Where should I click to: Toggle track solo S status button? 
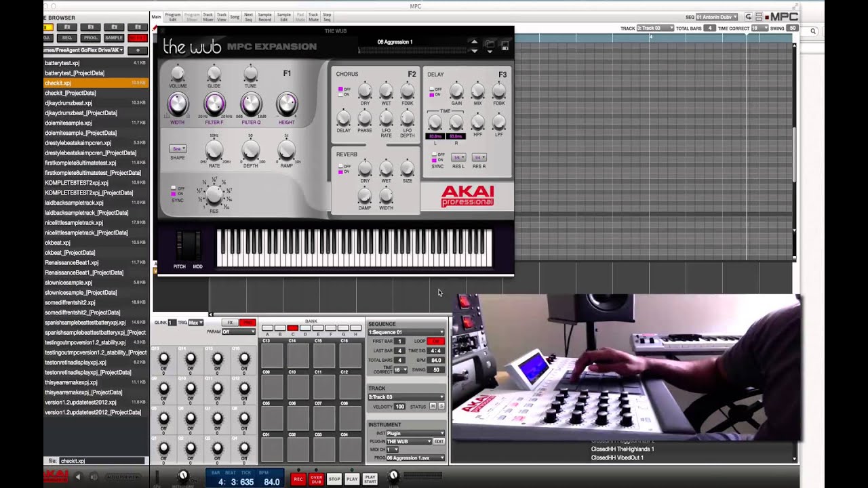[441, 406]
